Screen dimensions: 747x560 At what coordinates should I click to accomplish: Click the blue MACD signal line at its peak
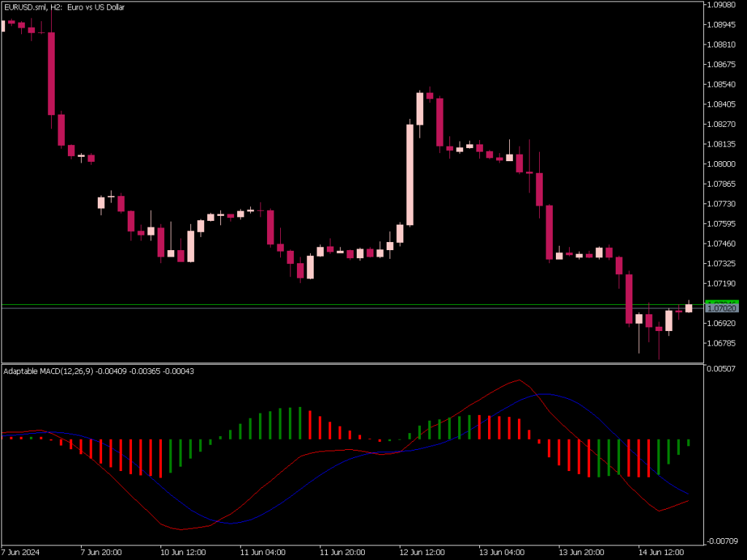[x=543, y=394]
